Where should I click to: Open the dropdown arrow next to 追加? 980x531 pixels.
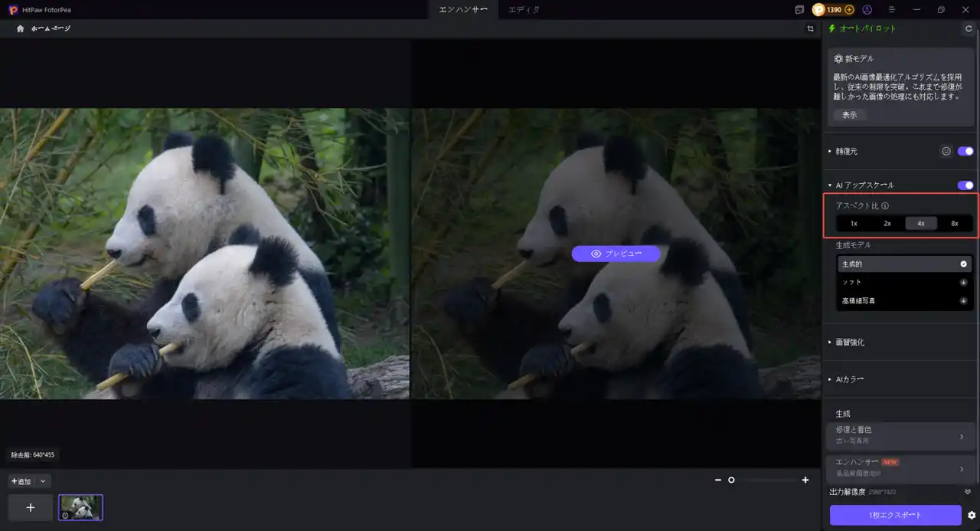[43, 481]
